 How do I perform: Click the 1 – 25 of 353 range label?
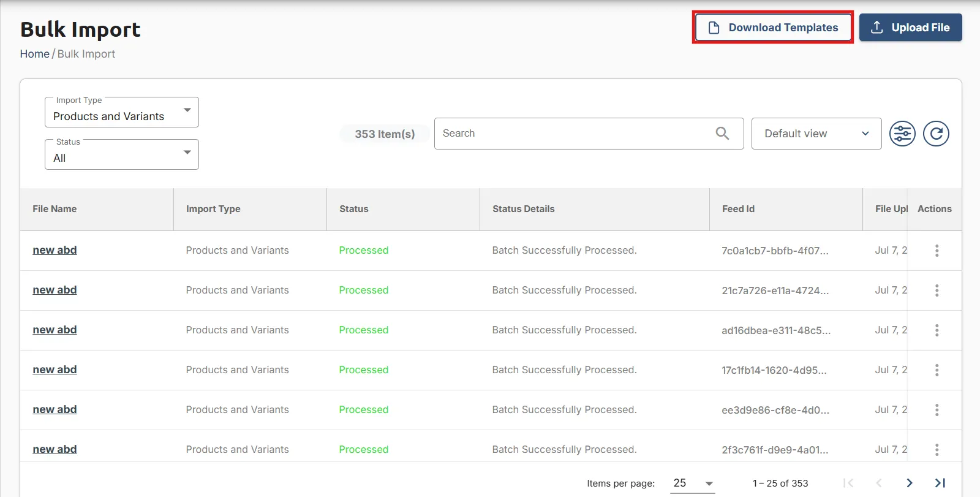click(780, 484)
